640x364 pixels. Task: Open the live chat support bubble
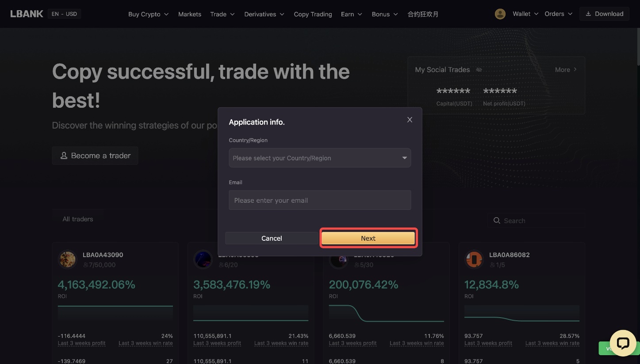(623, 343)
